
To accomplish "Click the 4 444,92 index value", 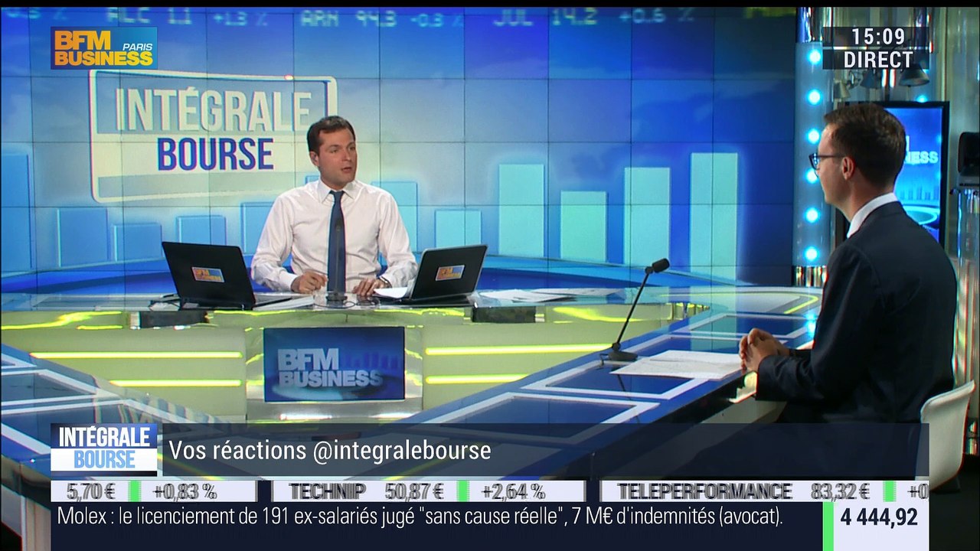I will [x=879, y=518].
